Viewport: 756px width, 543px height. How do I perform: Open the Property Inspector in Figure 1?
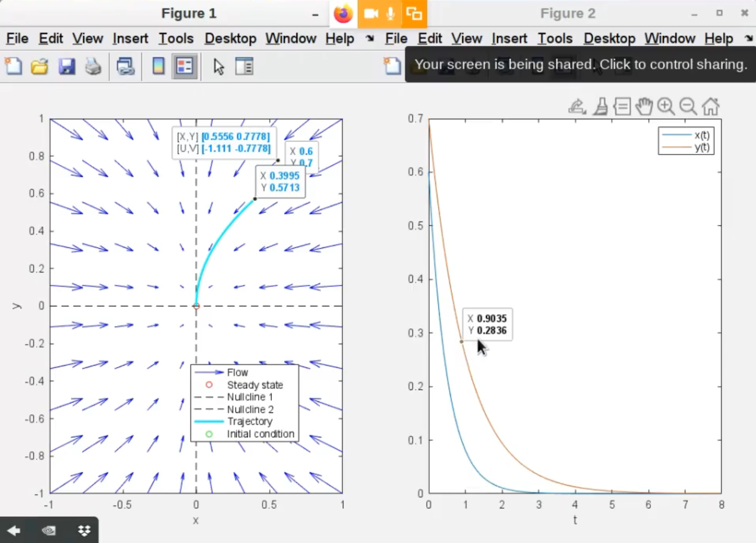click(244, 66)
